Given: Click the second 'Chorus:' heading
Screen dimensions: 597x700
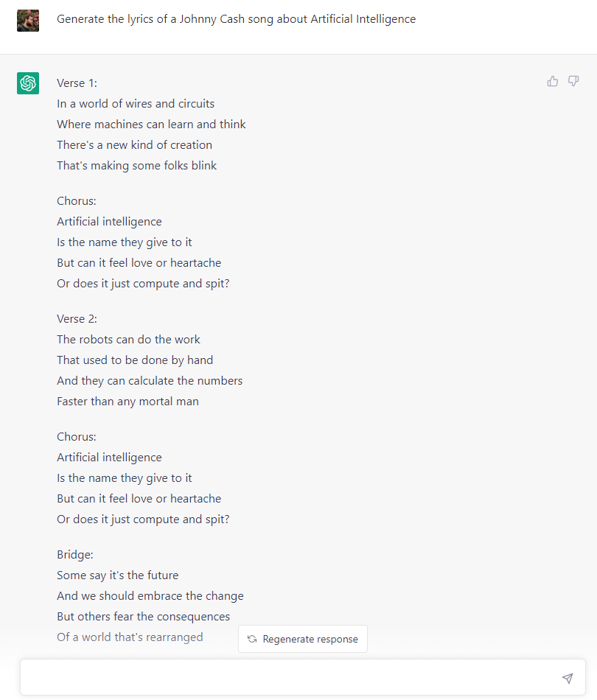Looking at the screenshot, I should pyautogui.click(x=77, y=437).
